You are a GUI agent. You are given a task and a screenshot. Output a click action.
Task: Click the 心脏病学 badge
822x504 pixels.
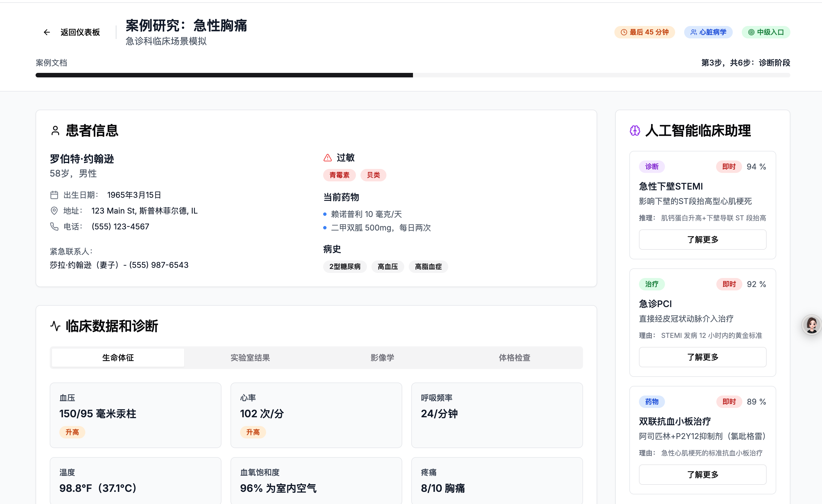[708, 32]
